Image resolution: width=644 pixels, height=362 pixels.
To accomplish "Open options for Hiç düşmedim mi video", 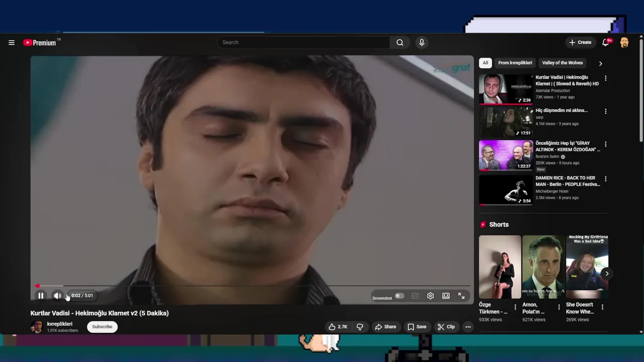I will 605,111.
